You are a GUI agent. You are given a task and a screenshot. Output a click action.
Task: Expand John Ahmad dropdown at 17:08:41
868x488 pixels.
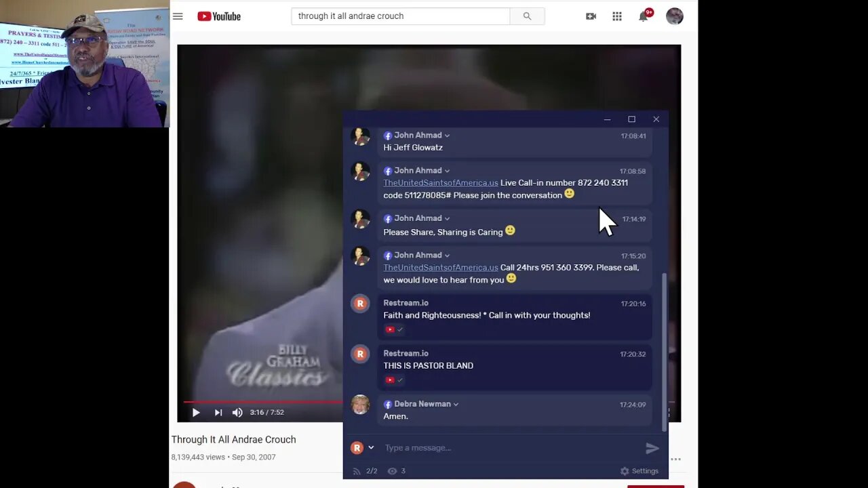coord(447,136)
